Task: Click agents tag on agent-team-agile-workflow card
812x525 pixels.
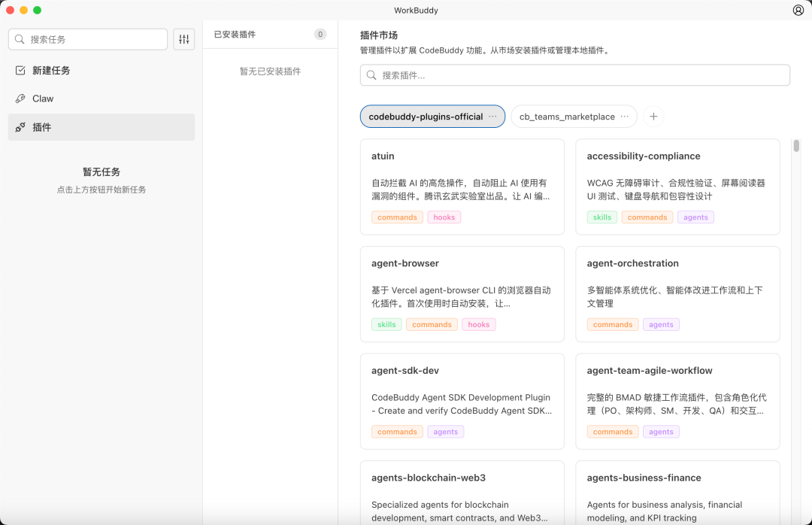Action: (x=661, y=432)
